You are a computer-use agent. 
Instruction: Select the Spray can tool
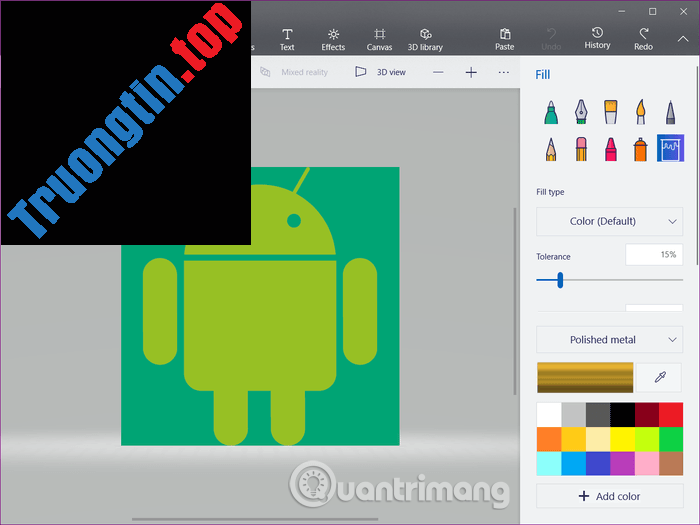pyautogui.click(x=641, y=149)
